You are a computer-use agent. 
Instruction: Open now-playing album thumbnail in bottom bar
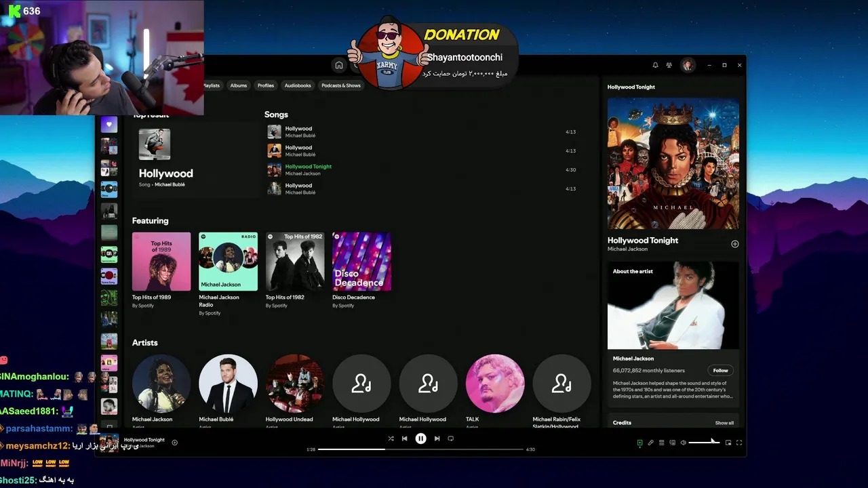[109, 443]
